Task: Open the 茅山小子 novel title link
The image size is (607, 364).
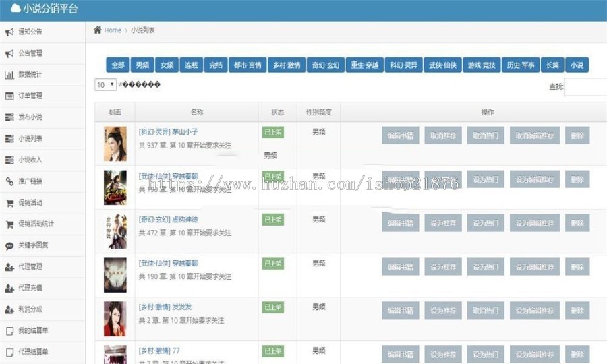Action: click(x=185, y=132)
